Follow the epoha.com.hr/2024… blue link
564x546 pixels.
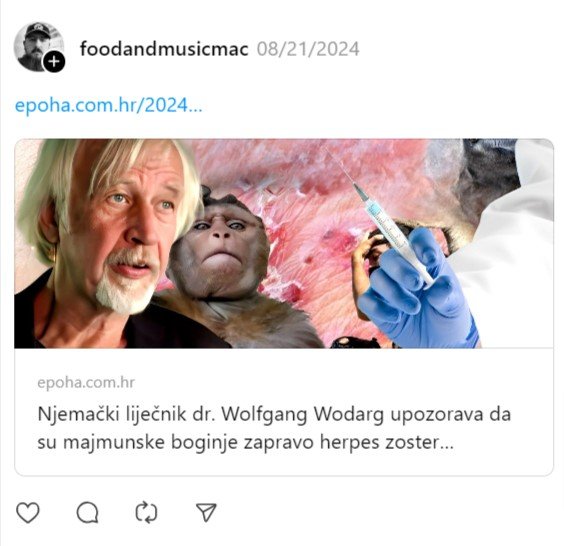[x=109, y=105]
